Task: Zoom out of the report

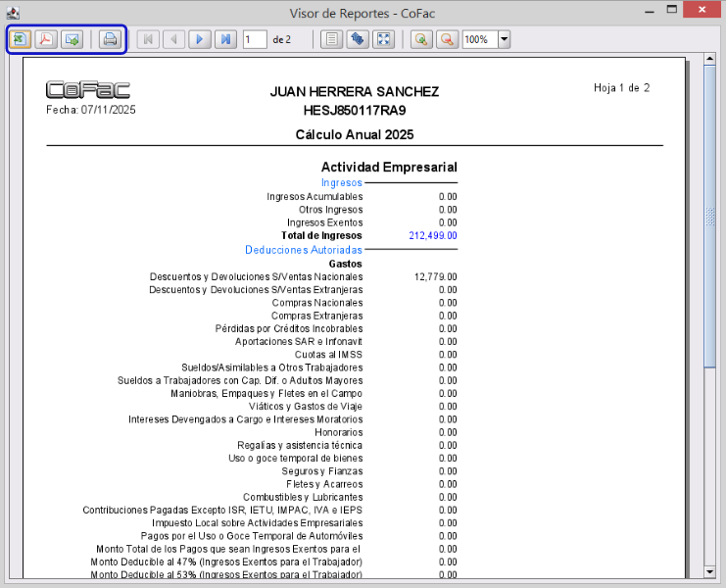Action: (448, 39)
